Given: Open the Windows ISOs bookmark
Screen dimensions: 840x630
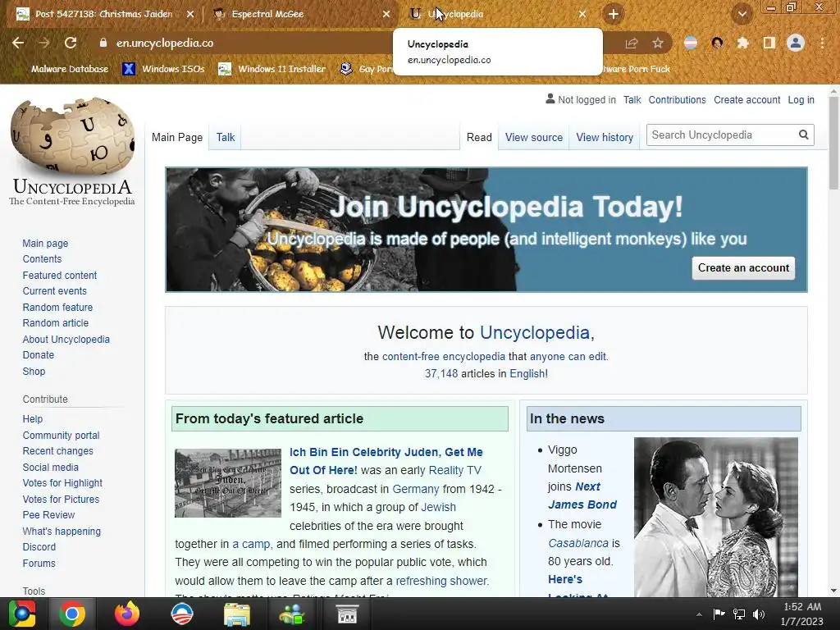Looking at the screenshot, I should click(x=163, y=69).
